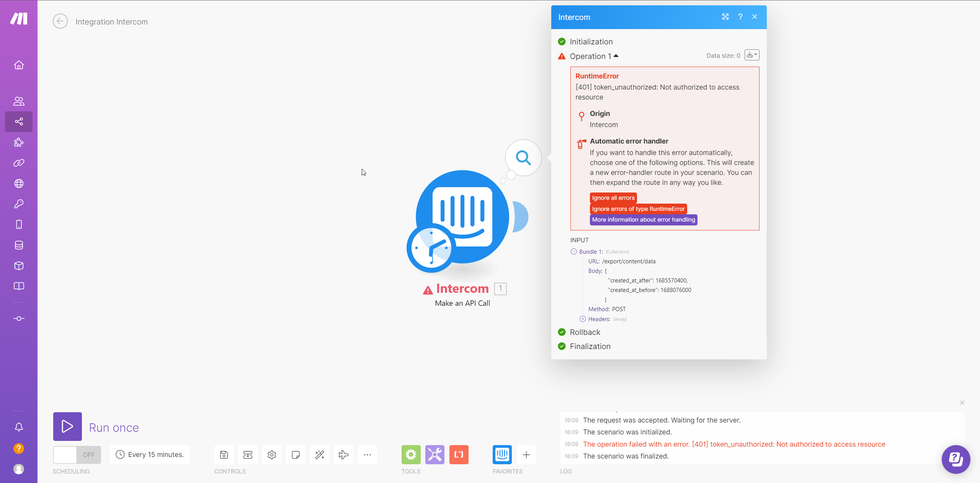Expand the Intercom panel to fullscreen
The height and width of the screenshot is (483, 980).
725,16
